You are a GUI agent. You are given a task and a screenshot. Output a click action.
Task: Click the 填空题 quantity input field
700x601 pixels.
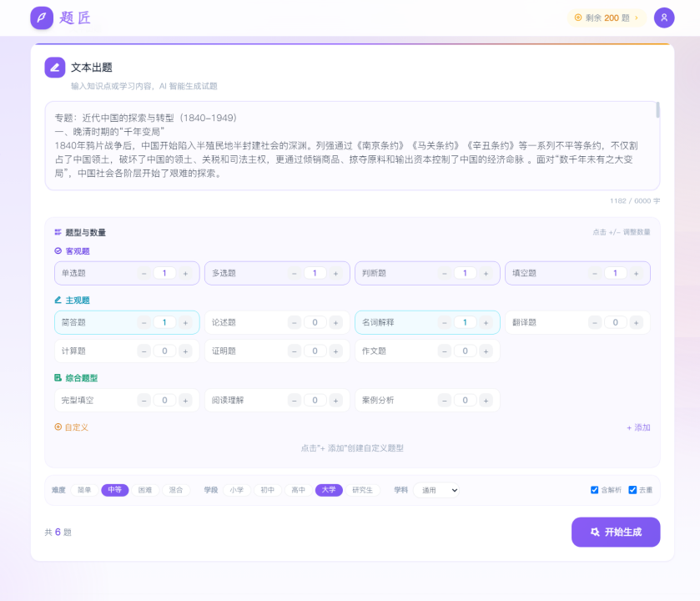(x=615, y=273)
